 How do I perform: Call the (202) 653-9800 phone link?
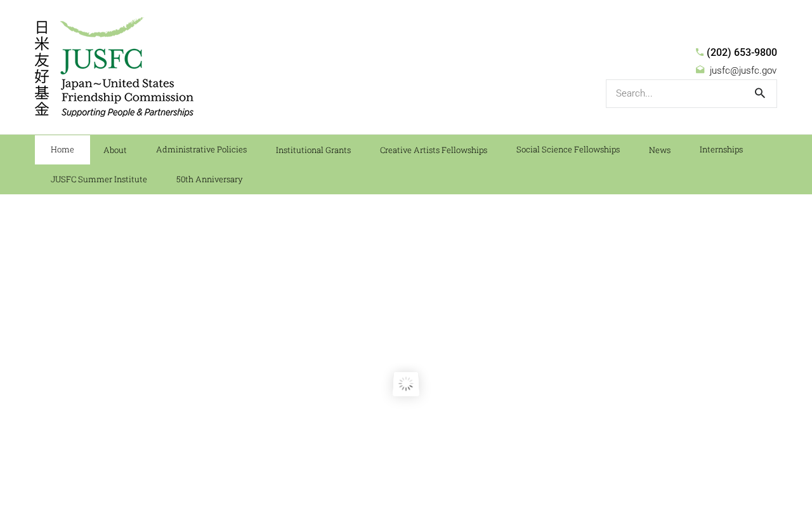click(x=742, y=52)
